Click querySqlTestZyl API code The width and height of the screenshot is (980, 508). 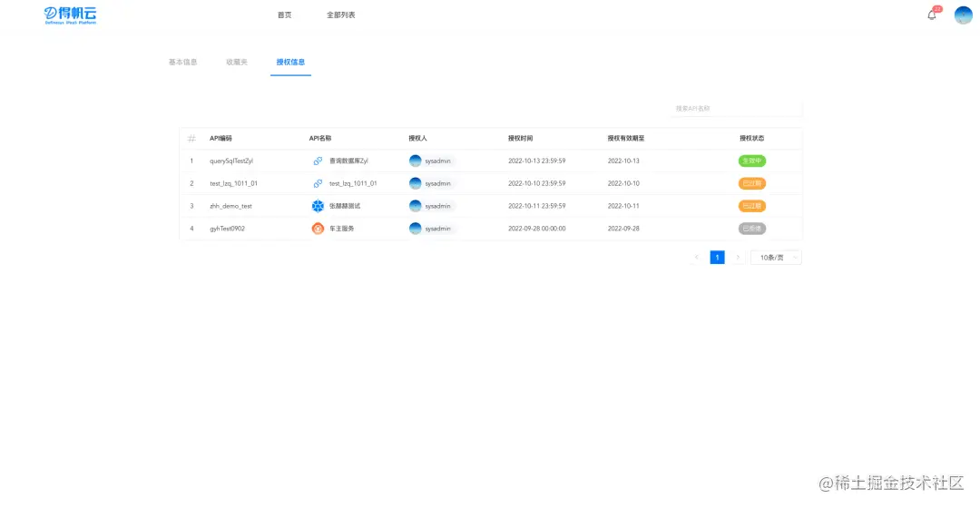(x=231, y=161)
